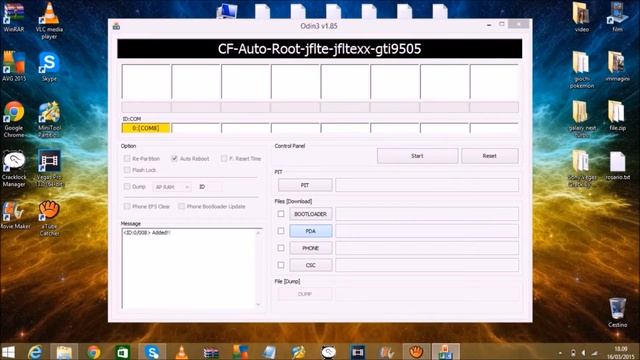Screen dimensions: 640x360
Task: Open MiniTool Partition desktop shortcut
Action: click(x=49, y=119)
